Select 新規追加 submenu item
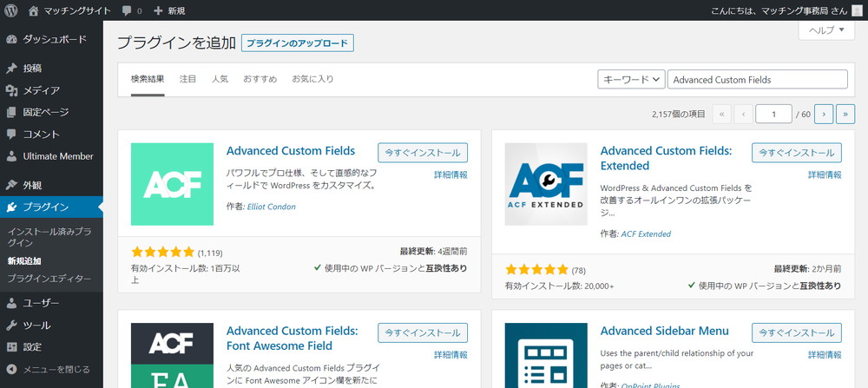 click(x=24, y=261)
